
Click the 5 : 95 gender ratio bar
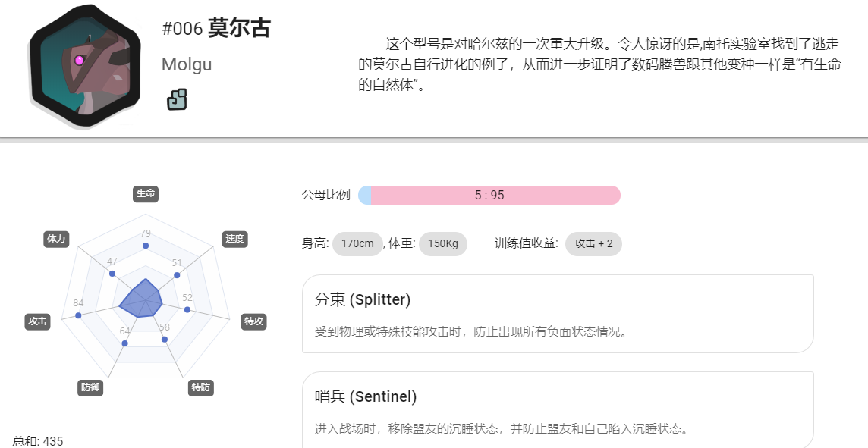coord(489,196)
